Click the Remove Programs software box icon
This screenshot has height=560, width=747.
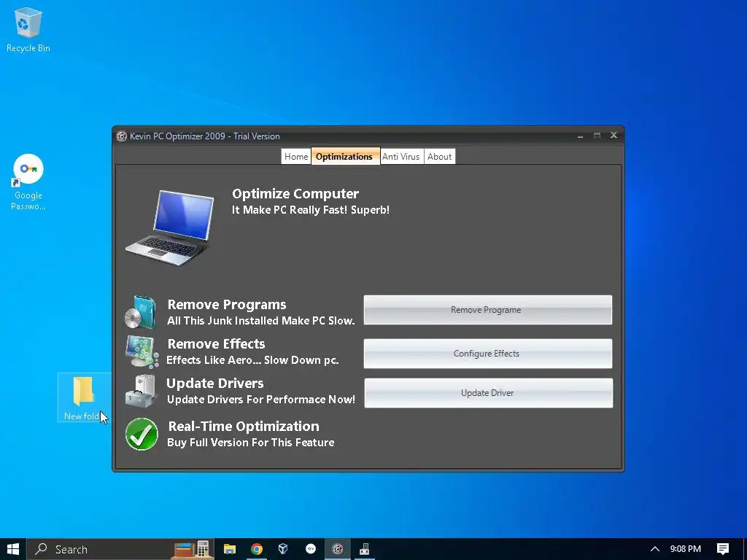coord(141,312)
